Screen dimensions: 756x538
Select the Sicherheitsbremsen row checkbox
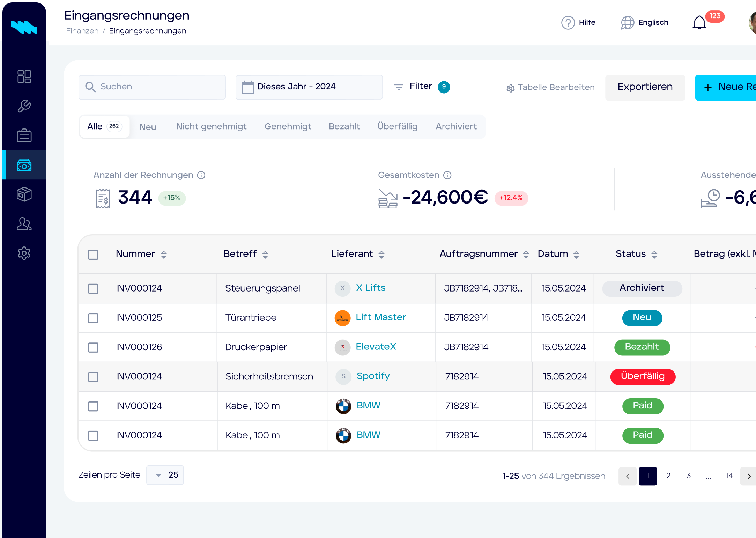point(93,377)
